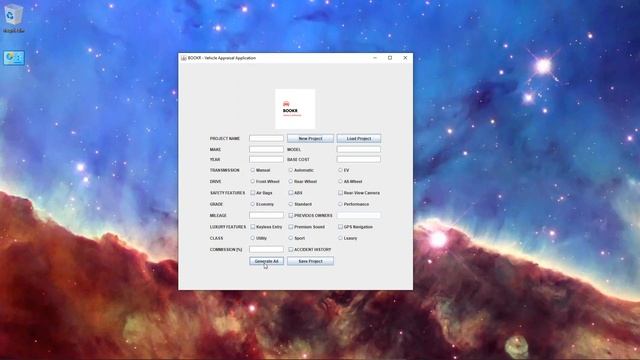640x360 pixels.
Task: Open the desktop shortcut below Recycle Bin
Action: point(14,58)
